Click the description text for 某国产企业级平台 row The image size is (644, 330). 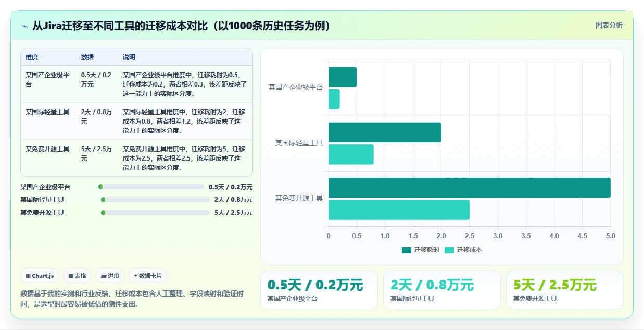tap(185, 84)
